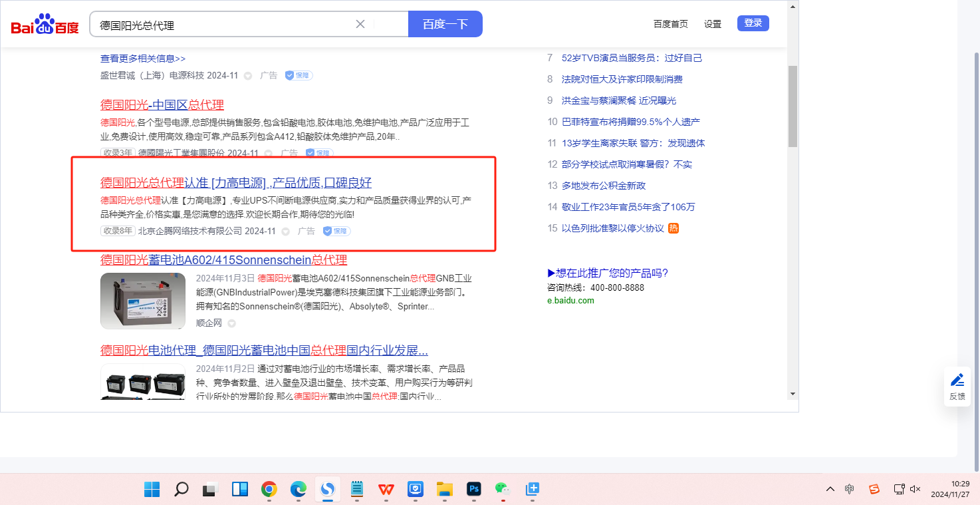Click the battery thumbnail of A602/415 result

(x=143, y=301)
